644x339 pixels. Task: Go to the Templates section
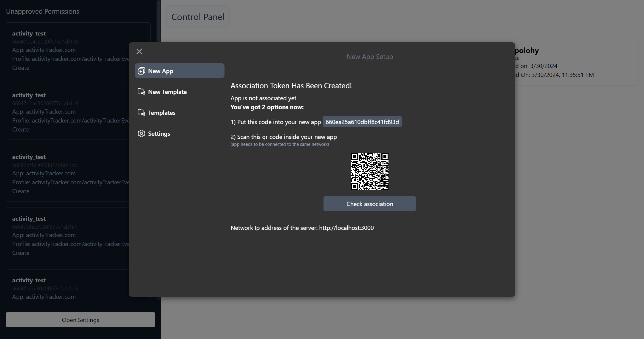click(x=179, y=112)
